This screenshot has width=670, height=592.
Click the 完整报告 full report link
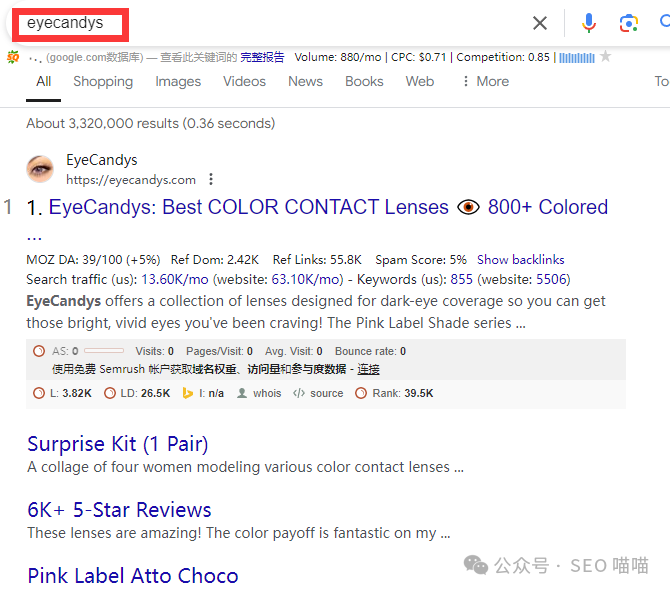pyautogui.click(x=262, y=57)
